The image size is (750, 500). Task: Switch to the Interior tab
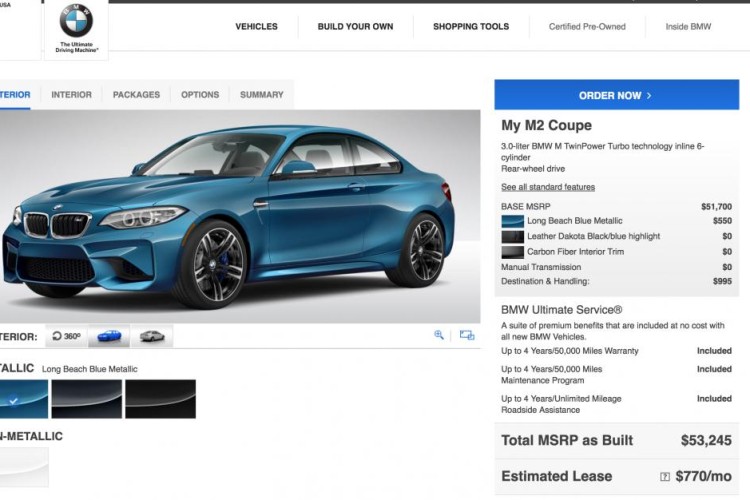(71, 95)
